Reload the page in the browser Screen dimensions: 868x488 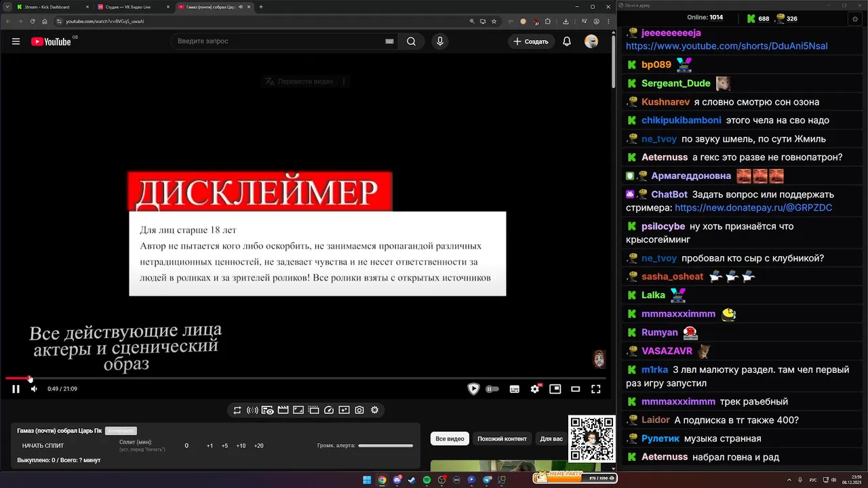(33, 21)
